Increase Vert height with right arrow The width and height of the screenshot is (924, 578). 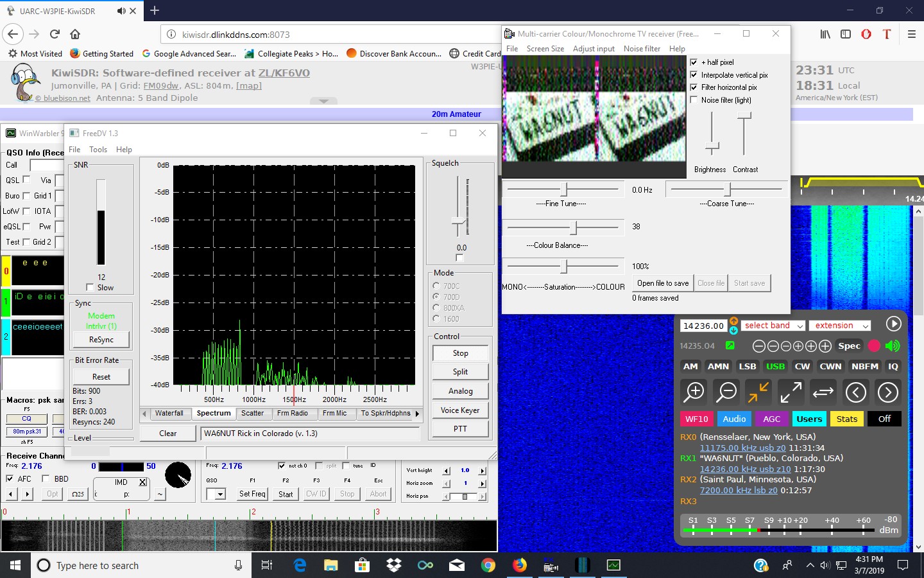click(x=483, y=471)
